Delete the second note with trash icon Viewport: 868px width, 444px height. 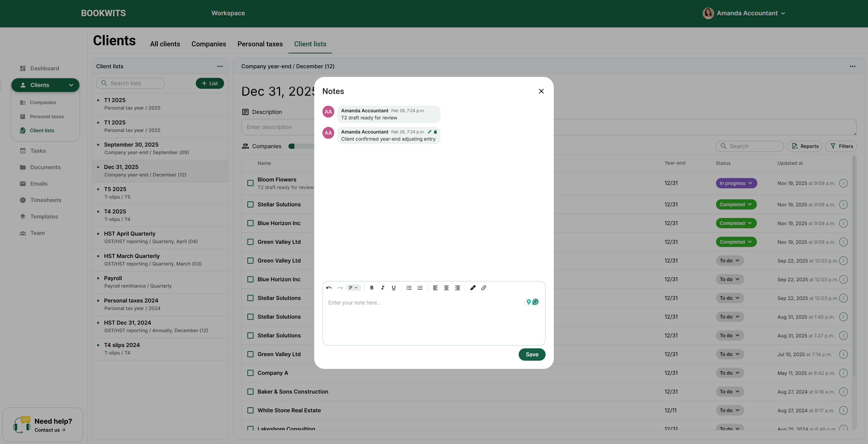[435, 132]
